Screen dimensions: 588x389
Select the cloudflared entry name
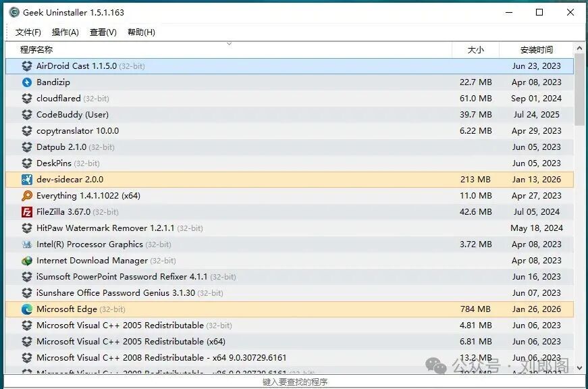[x=59, y=99]
